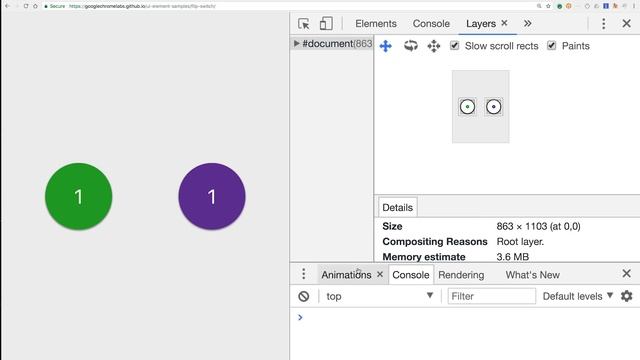Viewport: 640px width, 360px height.
Task: Uncheck the Paints checkbox
Action: tap(551, 45)
